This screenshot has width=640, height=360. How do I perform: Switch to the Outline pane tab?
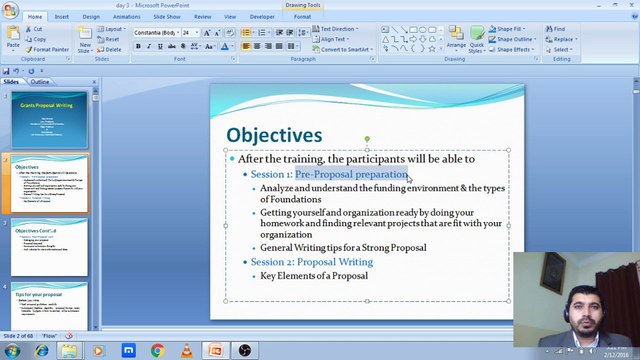(40, 82)
